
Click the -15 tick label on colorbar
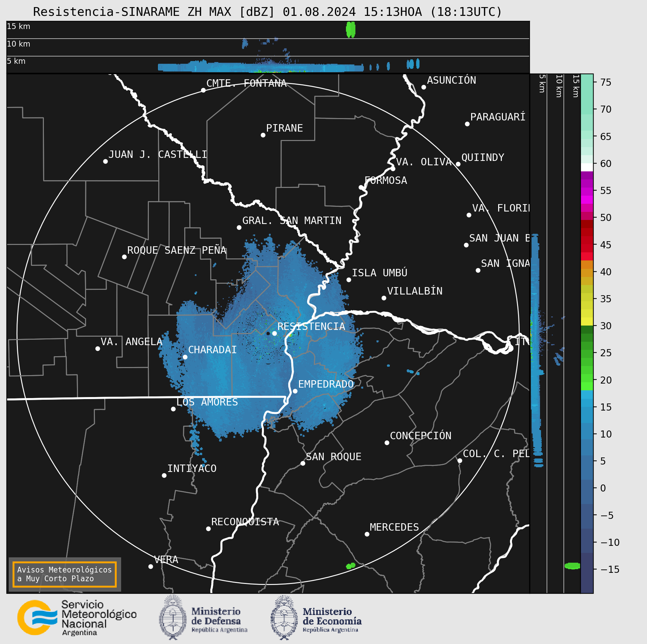coord(610,569)
